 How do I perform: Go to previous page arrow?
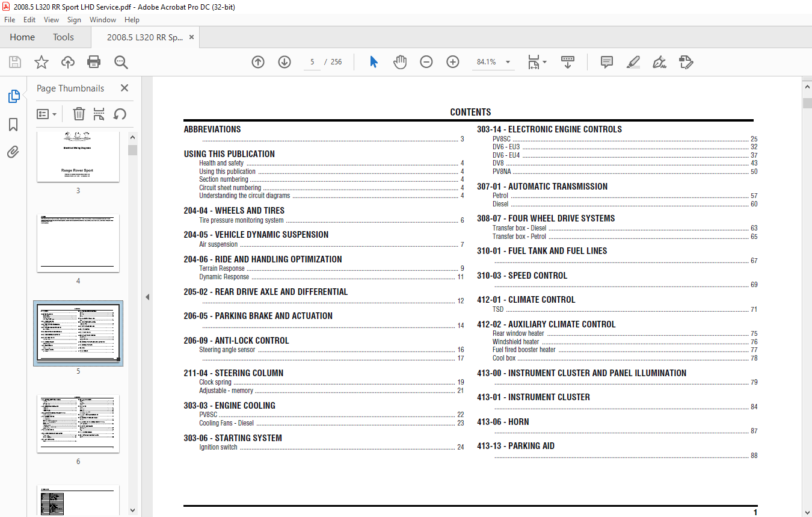(x=258, y=62)
